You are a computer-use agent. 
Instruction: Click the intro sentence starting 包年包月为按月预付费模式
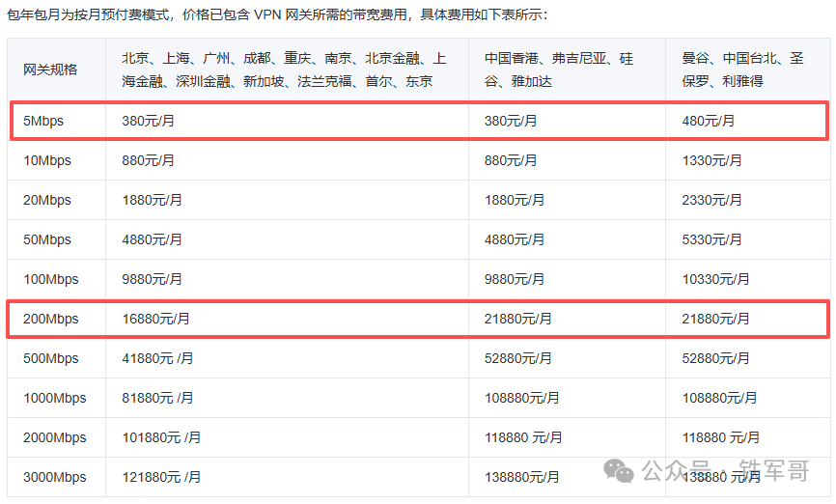277,14
